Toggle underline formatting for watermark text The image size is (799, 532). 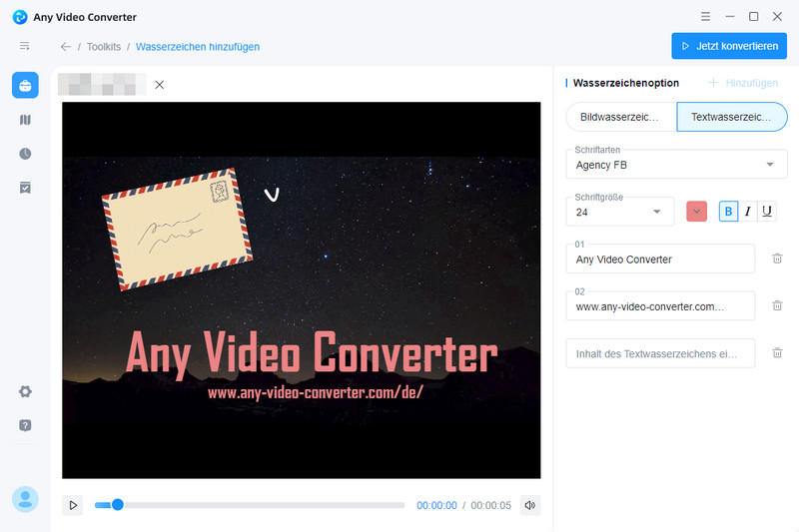767,212
